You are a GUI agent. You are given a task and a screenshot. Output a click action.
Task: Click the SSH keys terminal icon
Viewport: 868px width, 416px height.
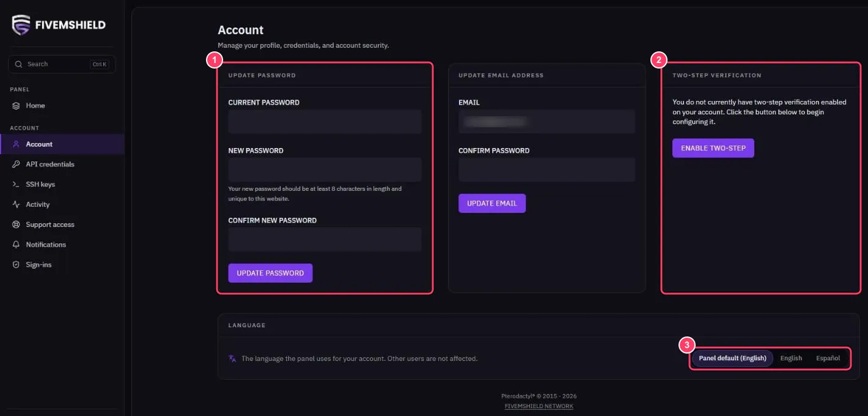(17, 185)
